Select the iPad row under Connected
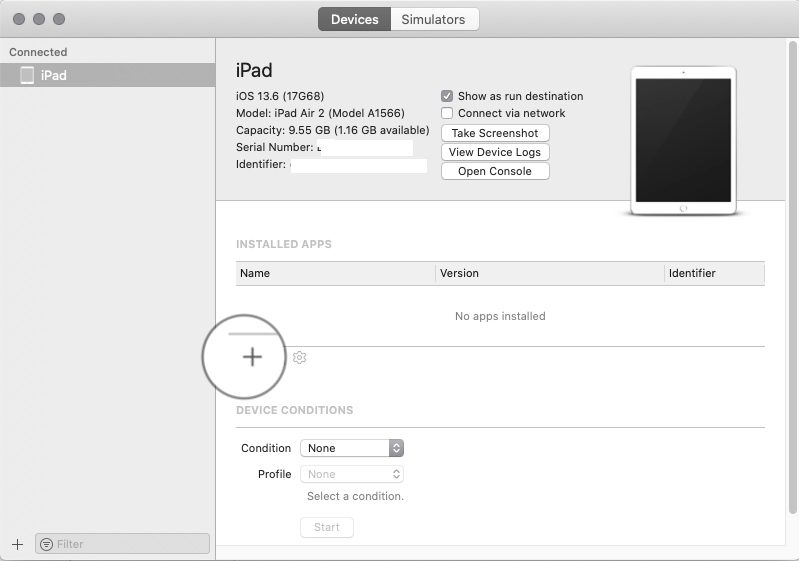Screen dimensions: 799x561 tap(108, 75)
